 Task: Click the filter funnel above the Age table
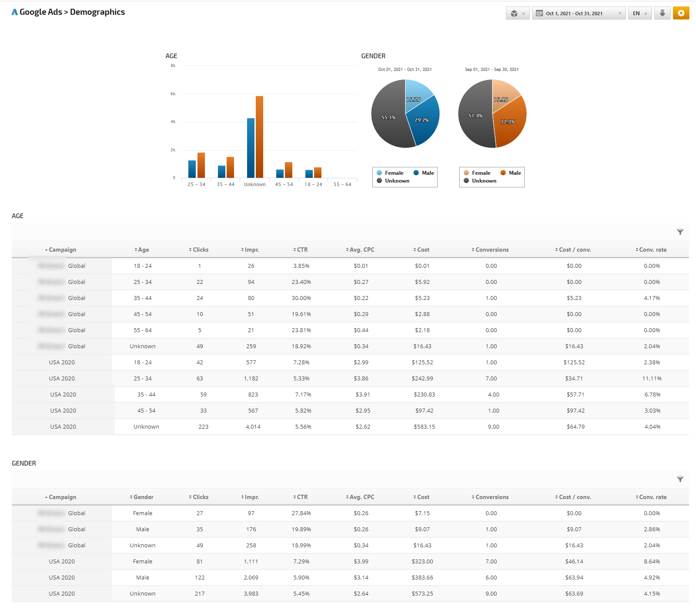point(680,232)
